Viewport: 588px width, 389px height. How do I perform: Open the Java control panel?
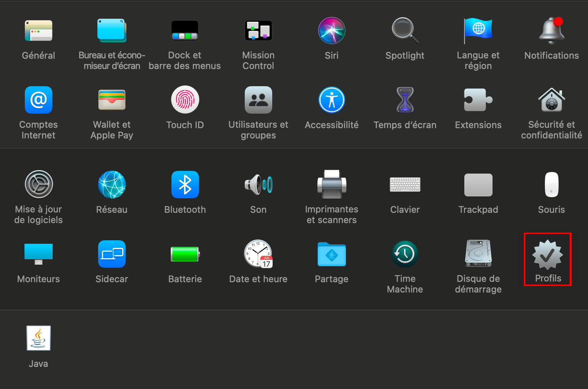pyautogui.click(x=39, y=339)
